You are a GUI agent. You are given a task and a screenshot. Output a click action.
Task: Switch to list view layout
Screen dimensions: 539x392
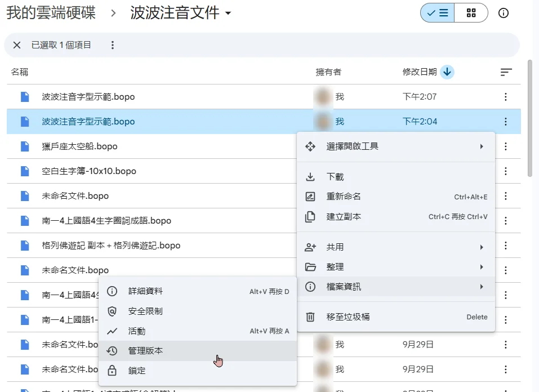click(437, 13)
